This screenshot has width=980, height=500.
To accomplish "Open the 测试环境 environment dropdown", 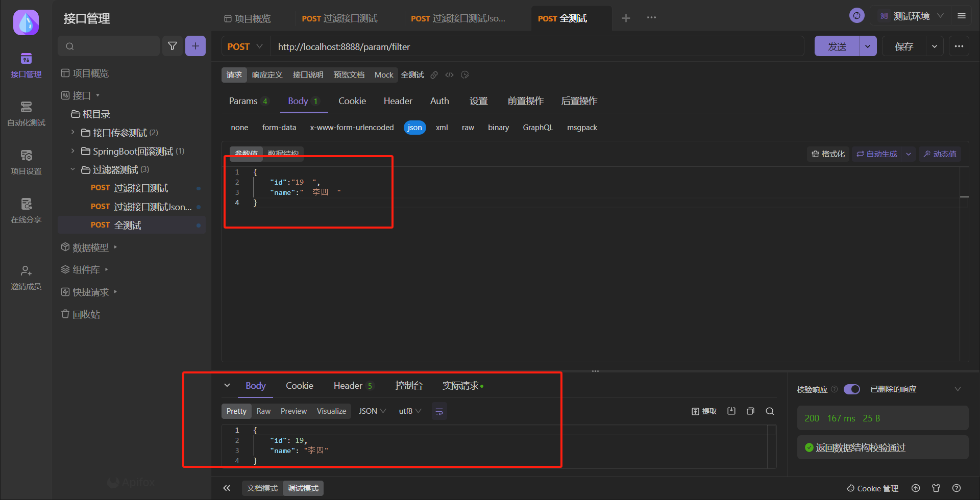I will (912, 16).
